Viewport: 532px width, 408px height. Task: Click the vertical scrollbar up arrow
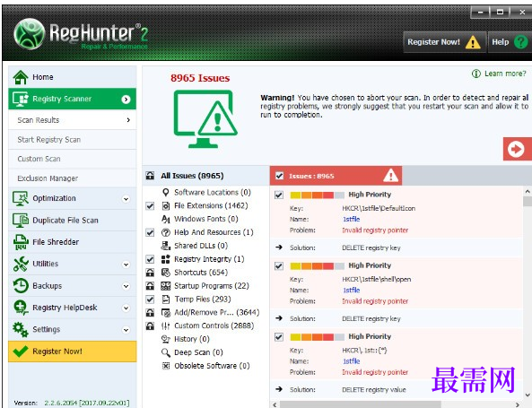tap(528, 192)
